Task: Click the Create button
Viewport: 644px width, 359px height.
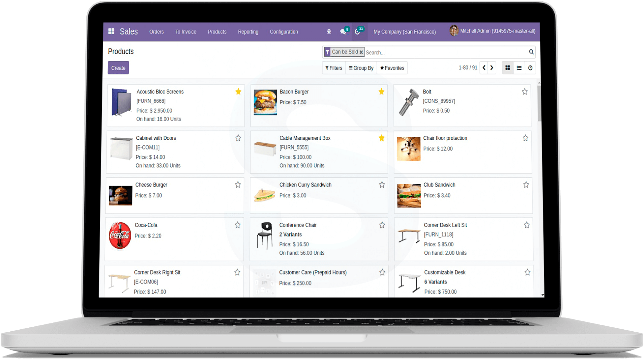Action: coord(118,68)
